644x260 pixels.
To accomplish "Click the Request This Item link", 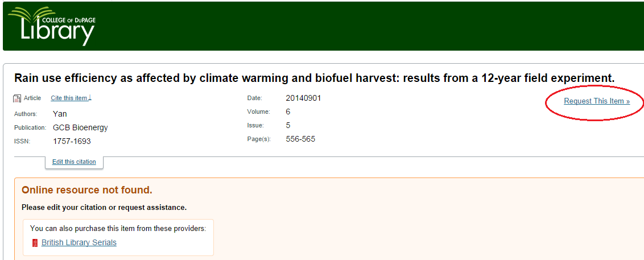I will pyautogui.click(x=597, y=101).
